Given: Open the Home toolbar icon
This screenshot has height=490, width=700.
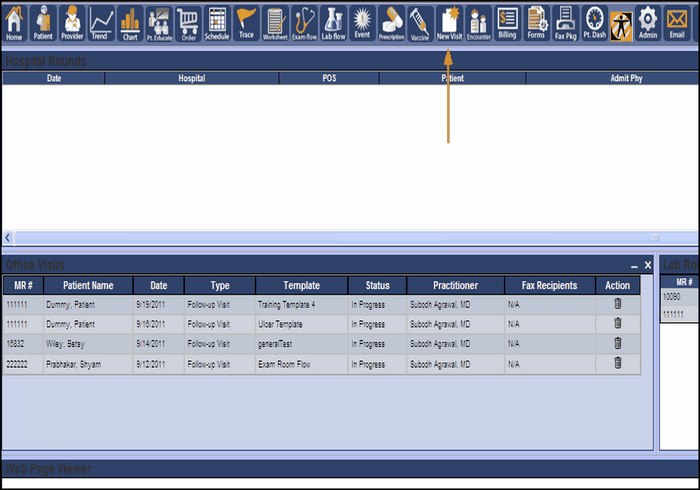Looking at the screenshot, I should click(14, 23).
